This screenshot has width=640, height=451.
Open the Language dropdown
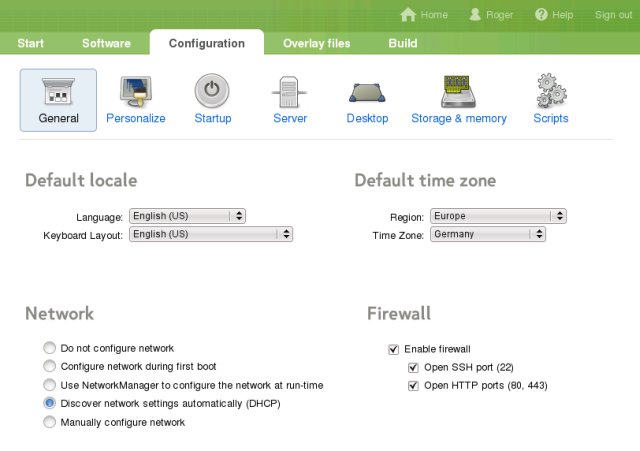(x=187, y=216)
